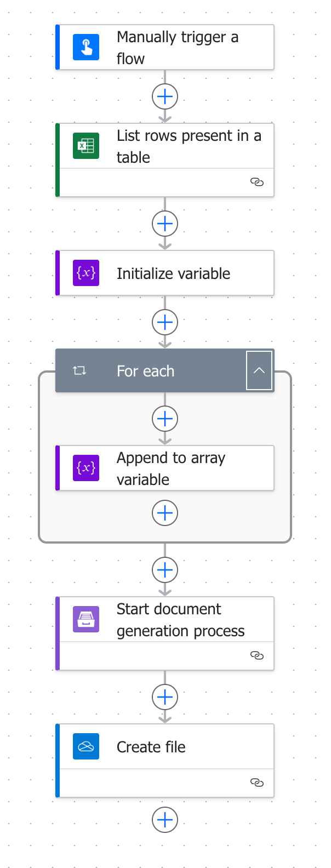Click connection link icon on Create file step

pyautogui.click(x=256, y=783)
